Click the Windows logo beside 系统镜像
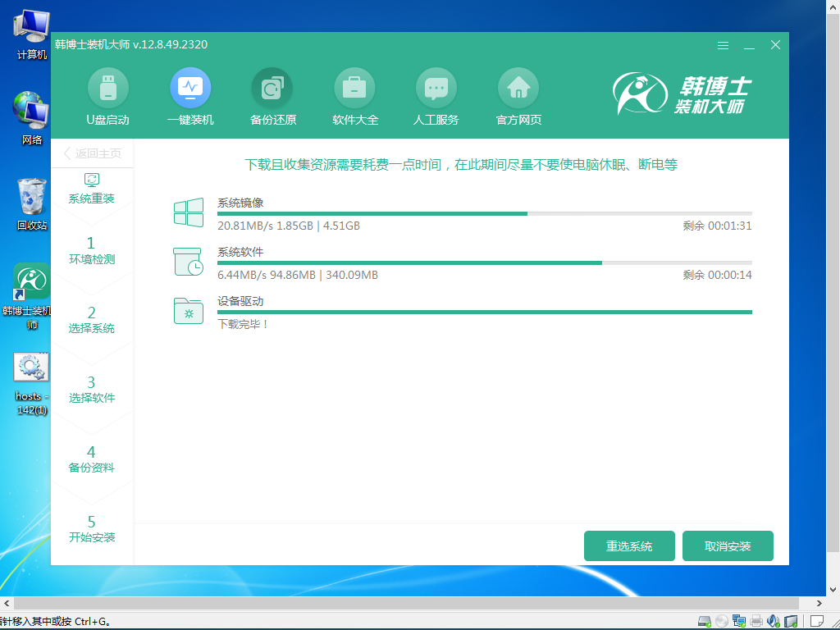 (189, 212)
